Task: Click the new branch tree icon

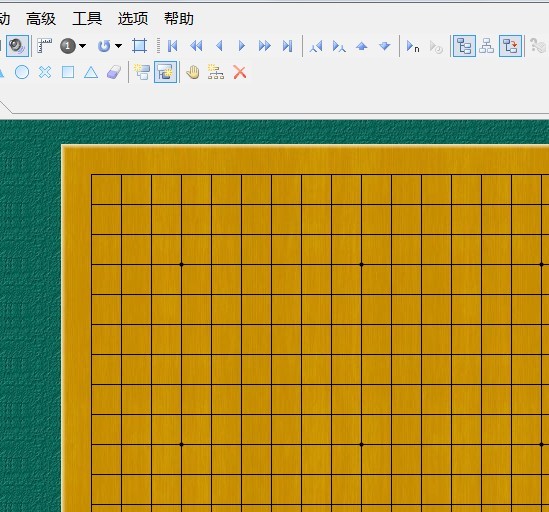Action: pyautogui.click(x=216, y=72)
